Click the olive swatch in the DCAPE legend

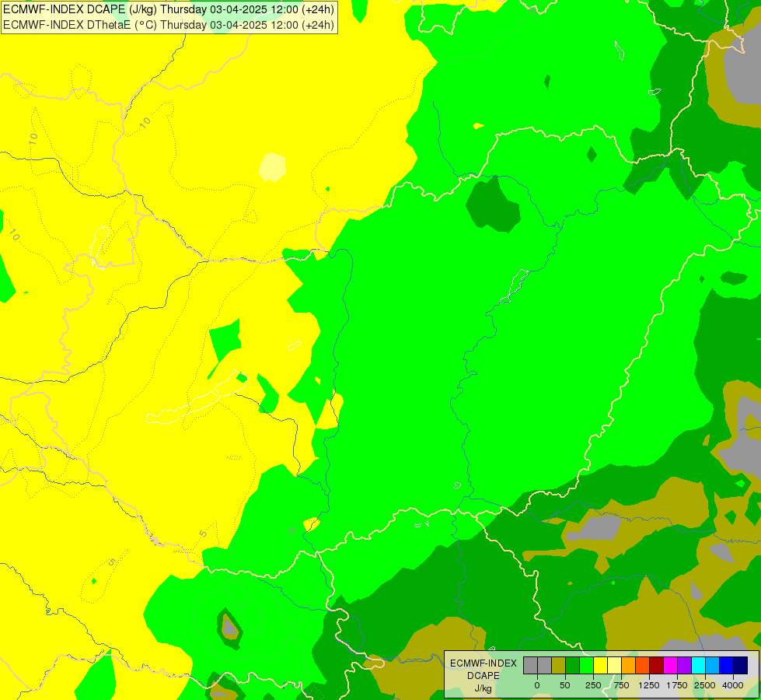559,665
